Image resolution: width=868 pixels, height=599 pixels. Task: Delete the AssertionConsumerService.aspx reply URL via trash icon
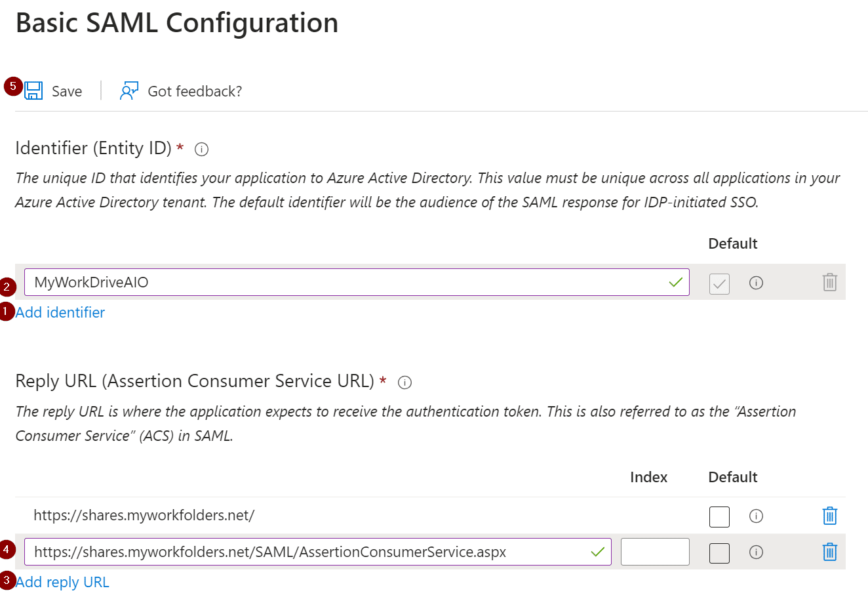click(x=829, y=552)
